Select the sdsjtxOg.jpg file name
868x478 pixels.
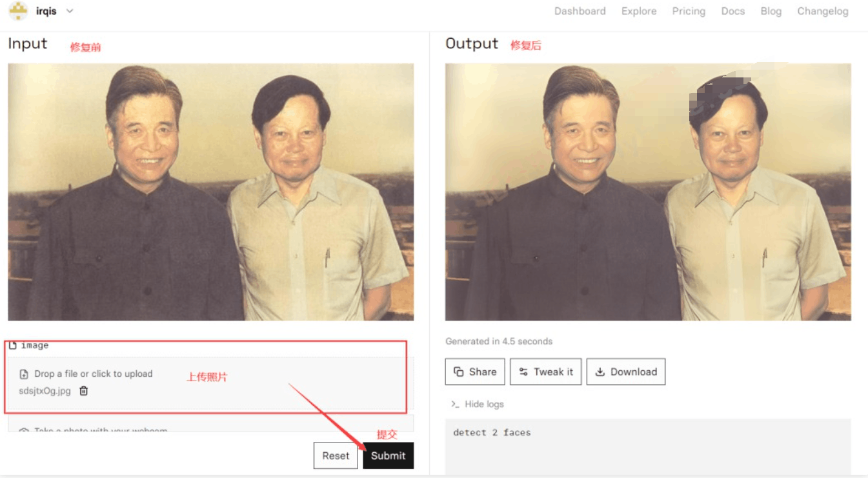coord(45,391)
